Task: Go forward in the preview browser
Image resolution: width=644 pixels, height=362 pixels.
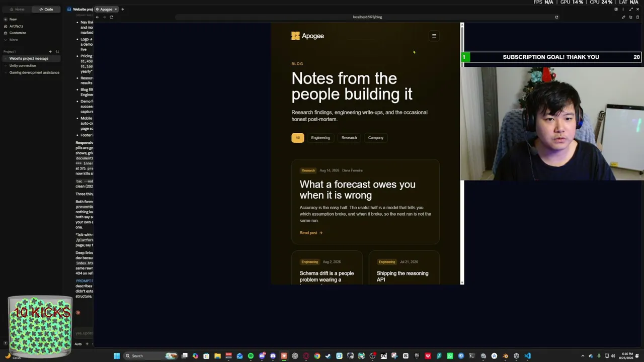Action: coord(104,17)
